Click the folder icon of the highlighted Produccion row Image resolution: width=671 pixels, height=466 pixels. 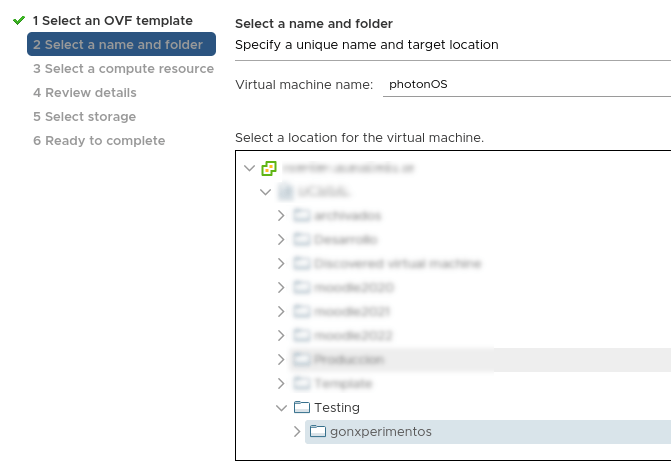tap(302, 359)
